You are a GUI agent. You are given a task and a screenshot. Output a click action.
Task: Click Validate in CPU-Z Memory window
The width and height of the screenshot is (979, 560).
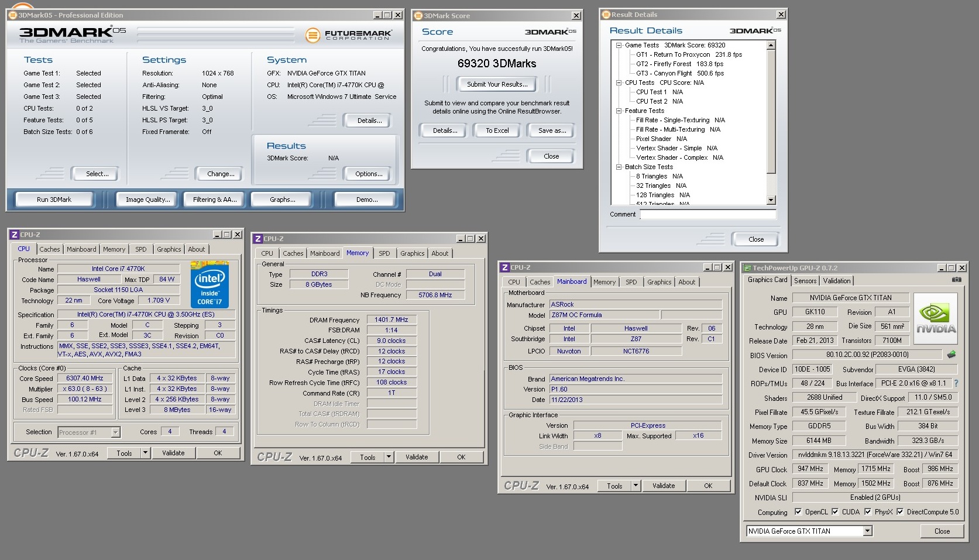[x=417, y=457]
